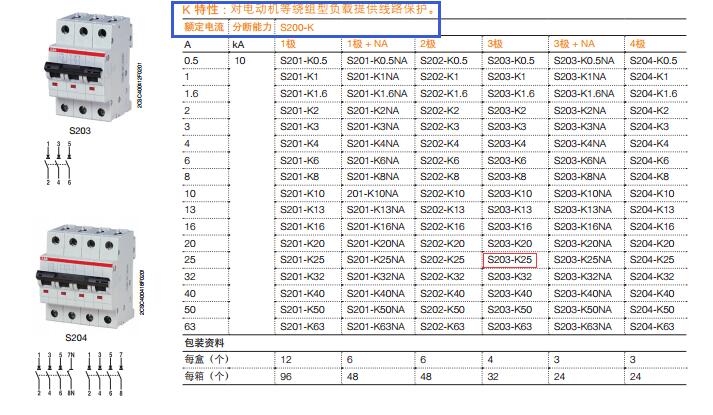Click the '63' rated current row label
The image size is (713, 415).
point(190,327)
